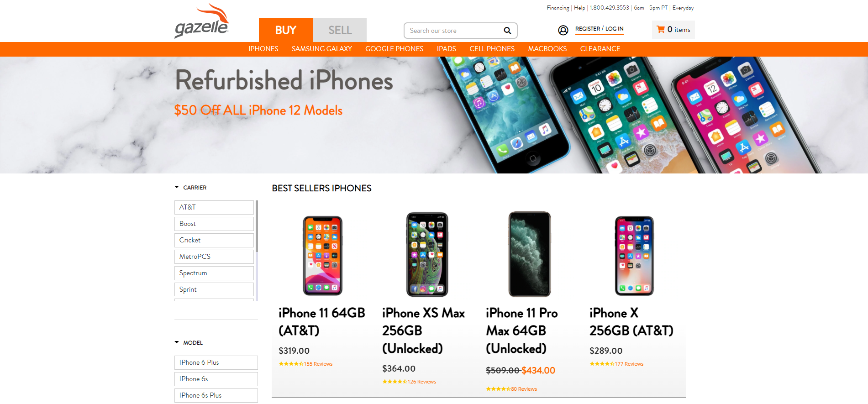Select the Cricket carrier filter
868x404 pixels.
(x=214, y=240)
